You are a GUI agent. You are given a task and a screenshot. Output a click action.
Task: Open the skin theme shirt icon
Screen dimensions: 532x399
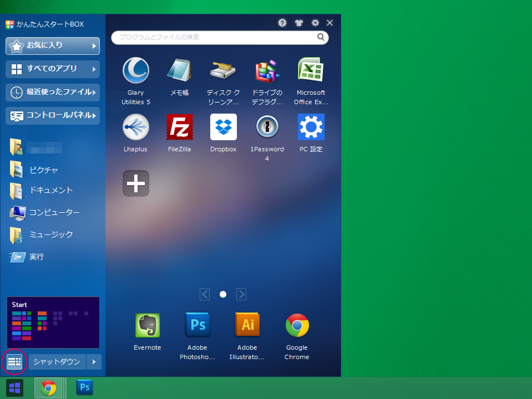pyautogui.click(x=299, y=23)
